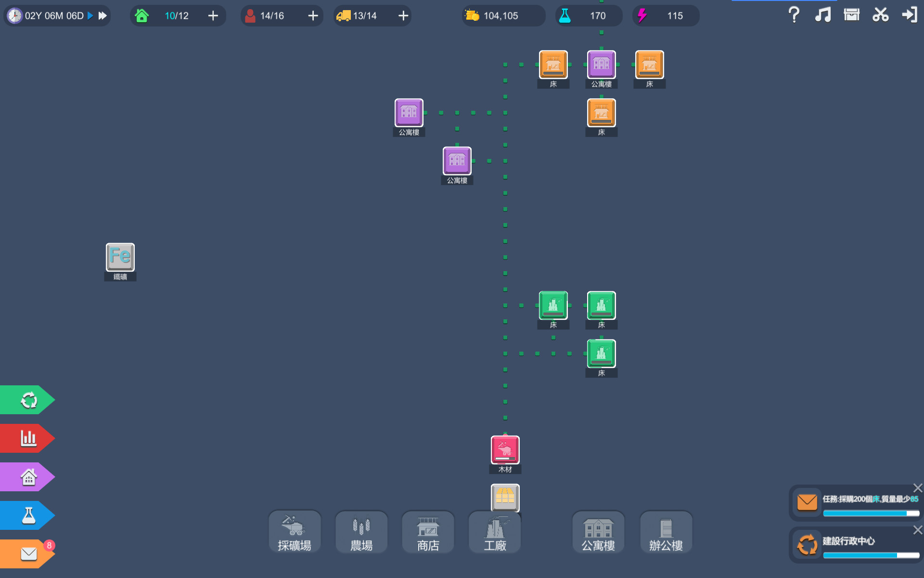Open the blue research flask sidebar panel
Viewport: 924px width, 578px height.
(x=27, y=515)
